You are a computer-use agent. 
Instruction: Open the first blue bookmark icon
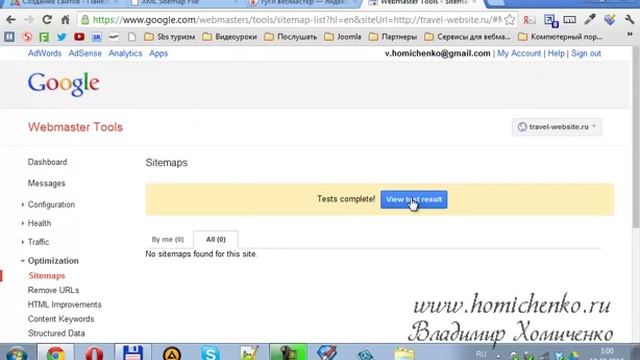click(9, 37)
